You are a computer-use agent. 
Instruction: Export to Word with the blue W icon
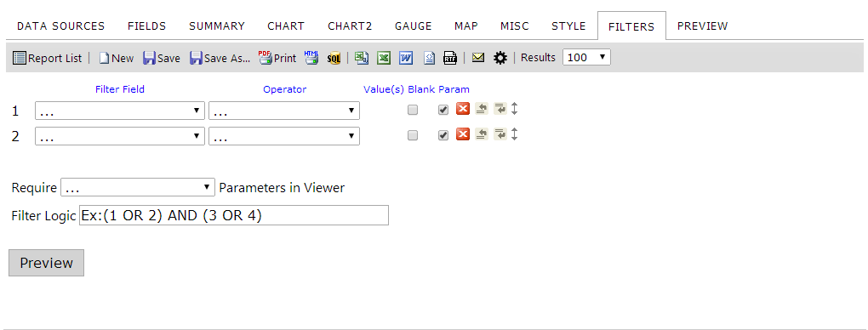406,58
